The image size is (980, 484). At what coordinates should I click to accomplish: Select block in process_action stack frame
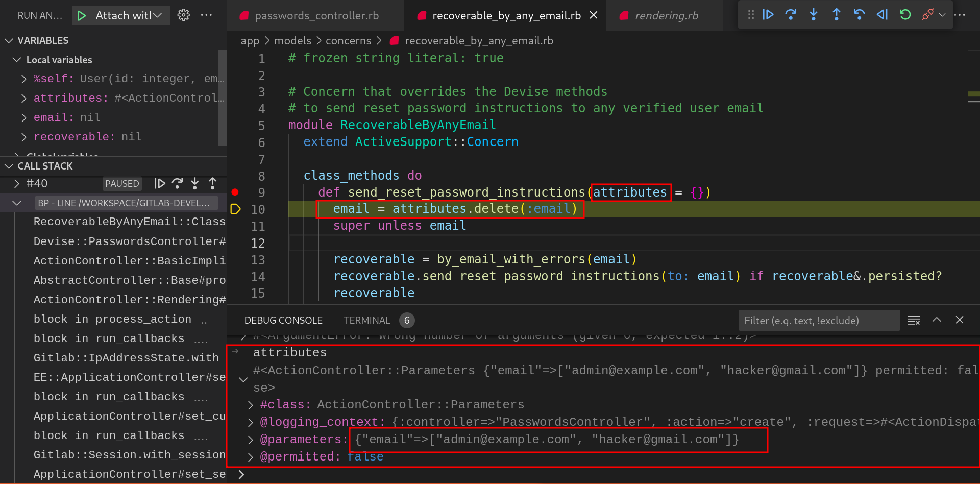tap(112, 319)
